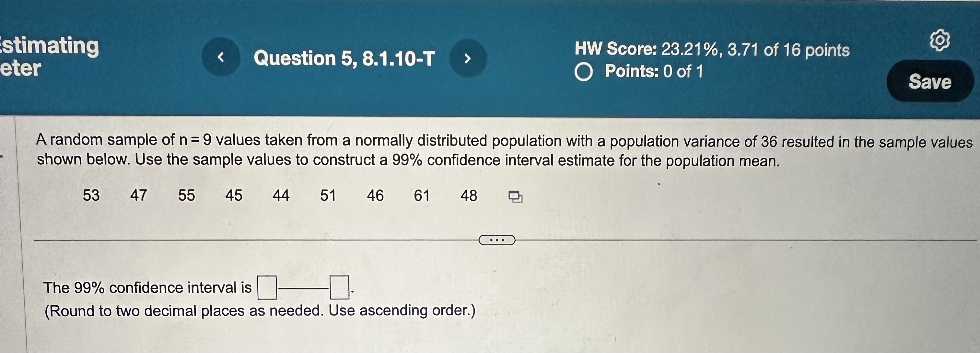Click the left arrow beside Question 5 title

pyautogui.click(x=222, y=57)
